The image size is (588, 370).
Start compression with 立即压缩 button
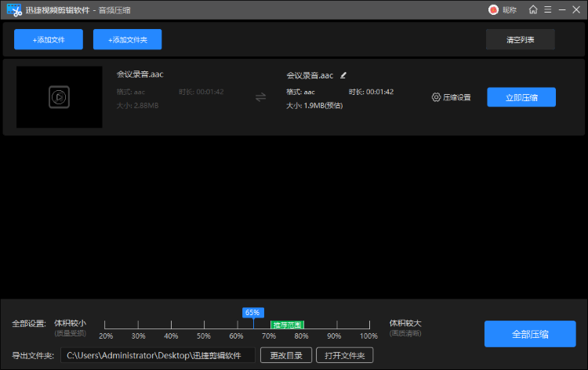[x=521, y=97]
